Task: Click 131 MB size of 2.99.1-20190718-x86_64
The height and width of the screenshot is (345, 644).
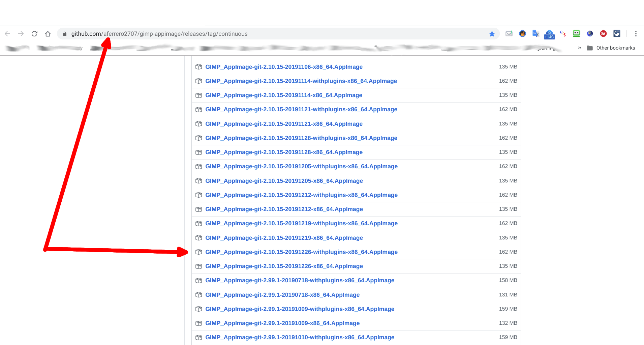Action: (x=508, y=295)
